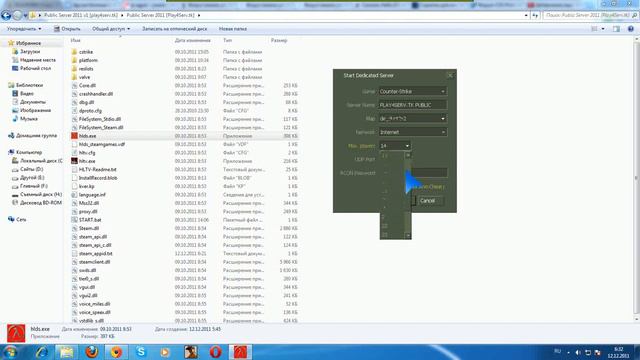Toggle the preview pane icon
The image size is (640, 360).
[616, 29]
